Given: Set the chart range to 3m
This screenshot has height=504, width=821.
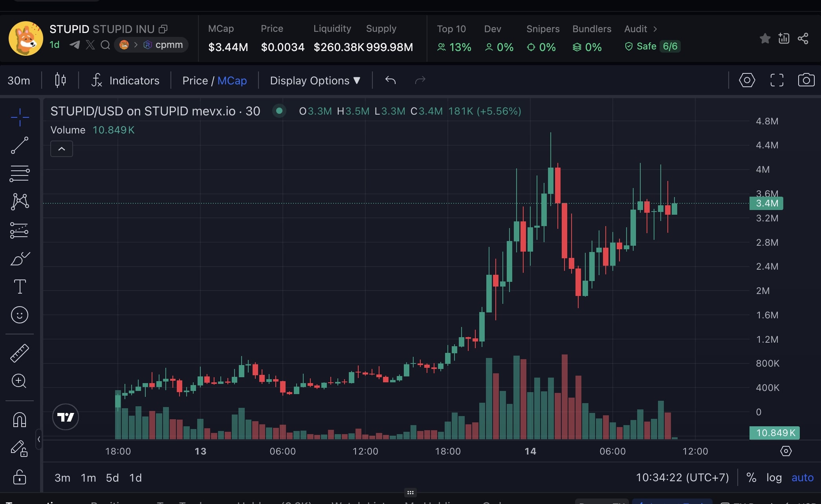Looking at the screenshot, I should pyautogui.click(x=62, y=478).
